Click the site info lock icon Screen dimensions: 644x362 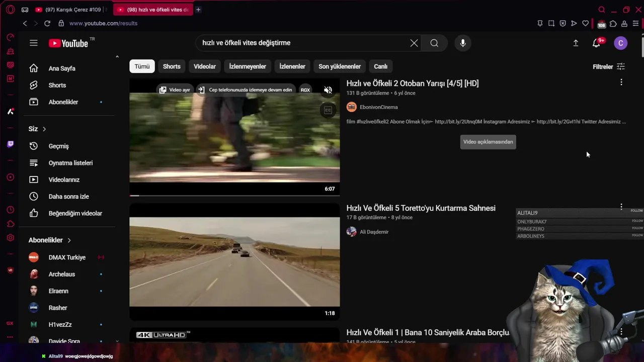(x=61, y=23)
